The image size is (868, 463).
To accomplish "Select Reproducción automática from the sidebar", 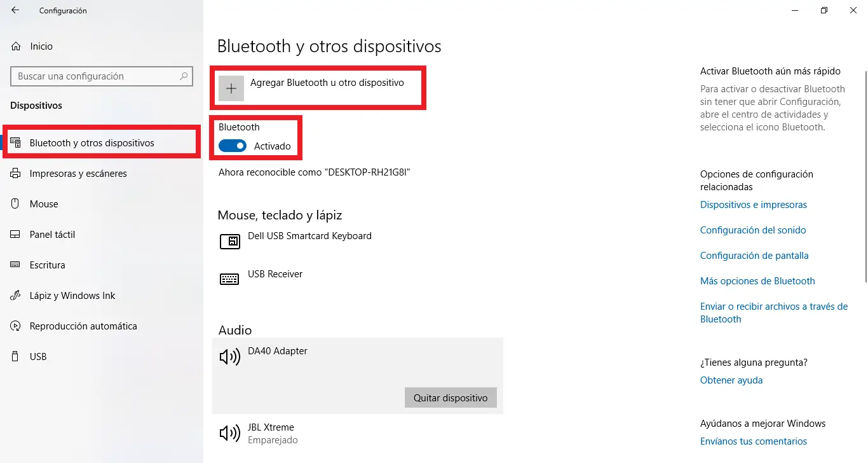I will coord(83,326).
